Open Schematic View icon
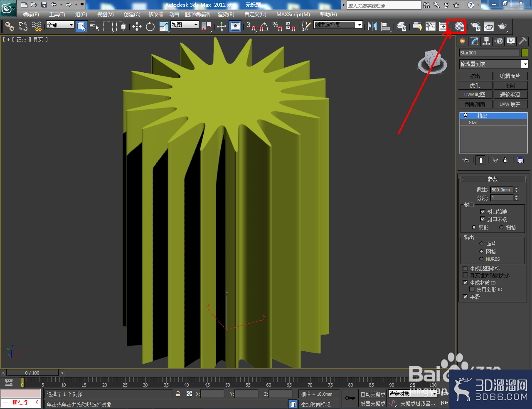The height and width of the screenshot is (409, 532). click(x=444, y=26)
